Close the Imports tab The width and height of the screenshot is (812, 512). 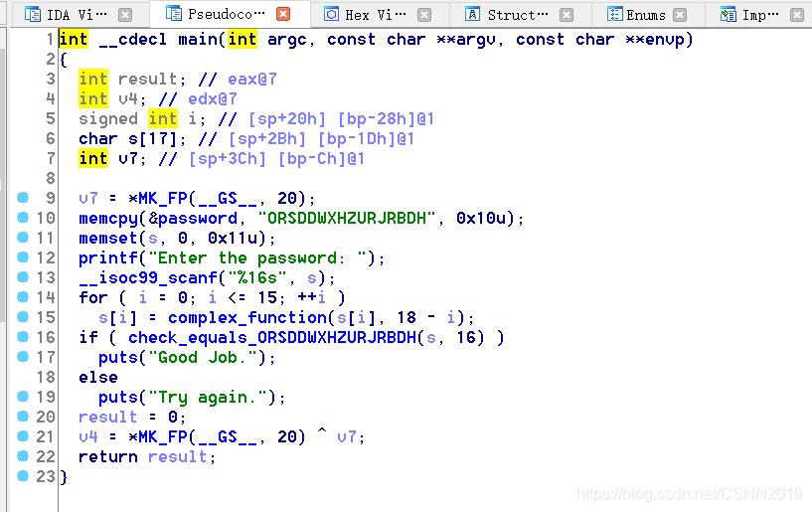click(x=797, y=15)
